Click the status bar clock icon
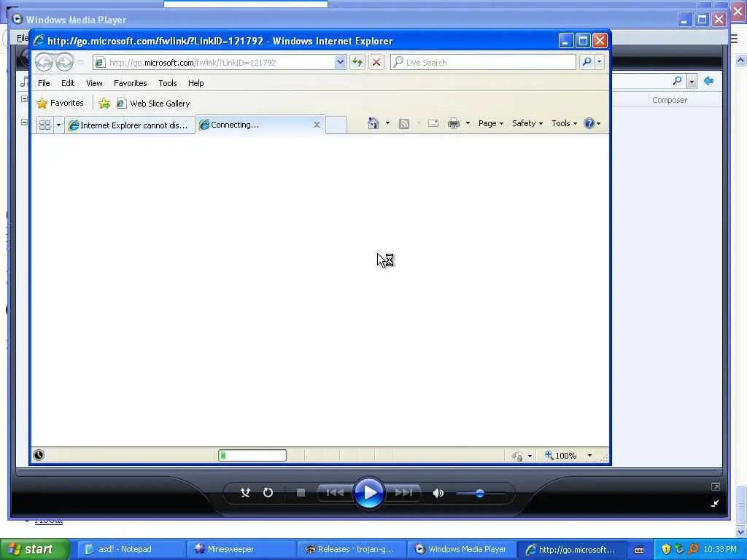747x560 pixels. (39, 455)
